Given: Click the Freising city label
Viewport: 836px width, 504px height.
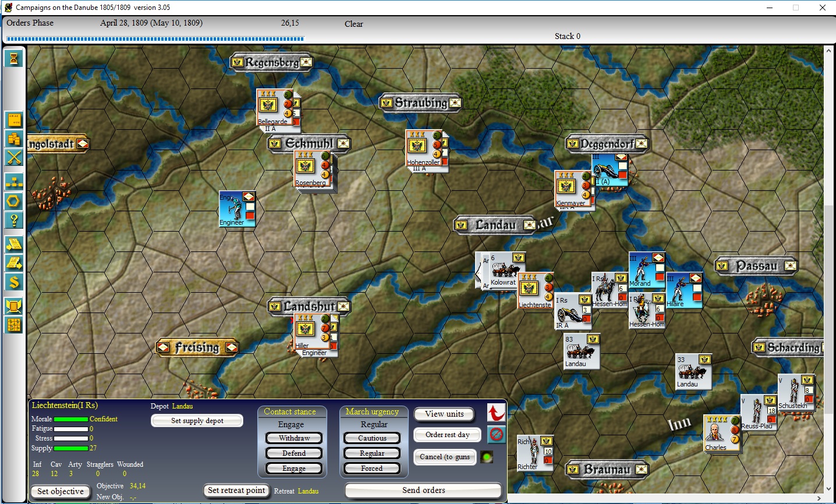Looking at the screenshot, I should click(197, 347).
